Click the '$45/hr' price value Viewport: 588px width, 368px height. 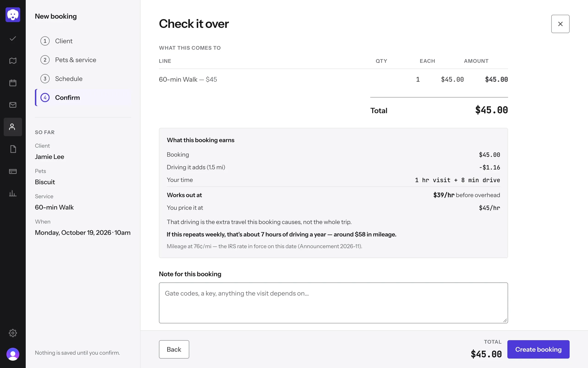click(x=489, y=208)
